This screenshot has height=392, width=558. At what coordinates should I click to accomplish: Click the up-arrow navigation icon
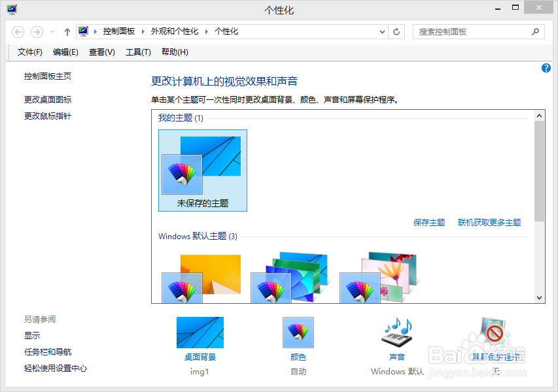(x=67, y=31)
